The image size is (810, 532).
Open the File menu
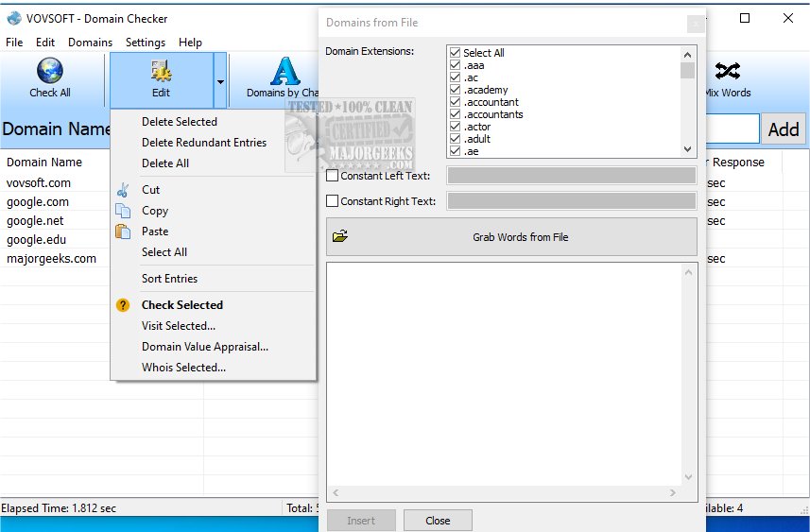point(14,43)
